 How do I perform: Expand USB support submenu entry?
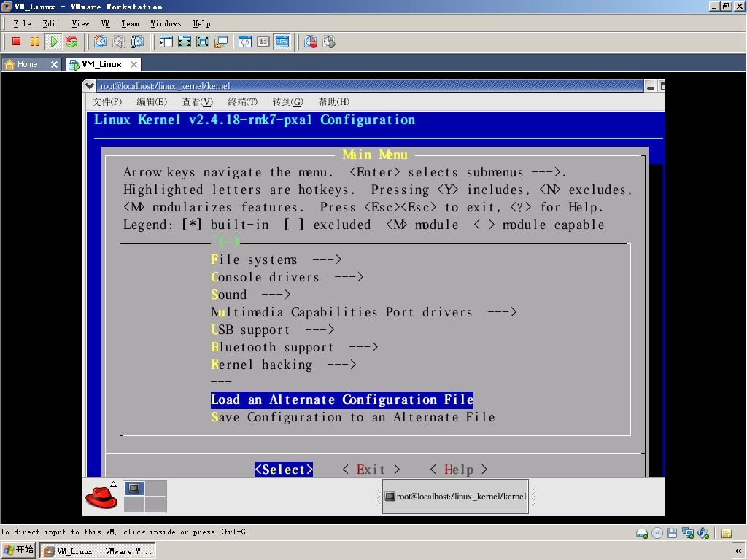[x=273, y=330]
